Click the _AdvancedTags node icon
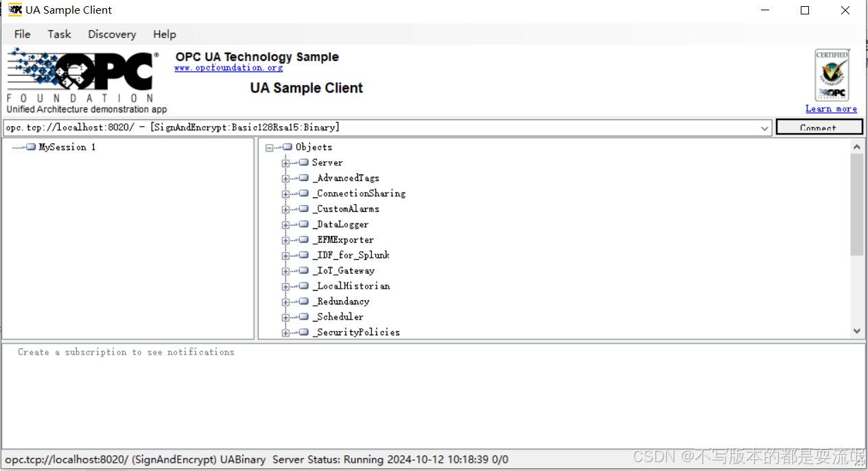Screen dimensions: 868x471 303,178
